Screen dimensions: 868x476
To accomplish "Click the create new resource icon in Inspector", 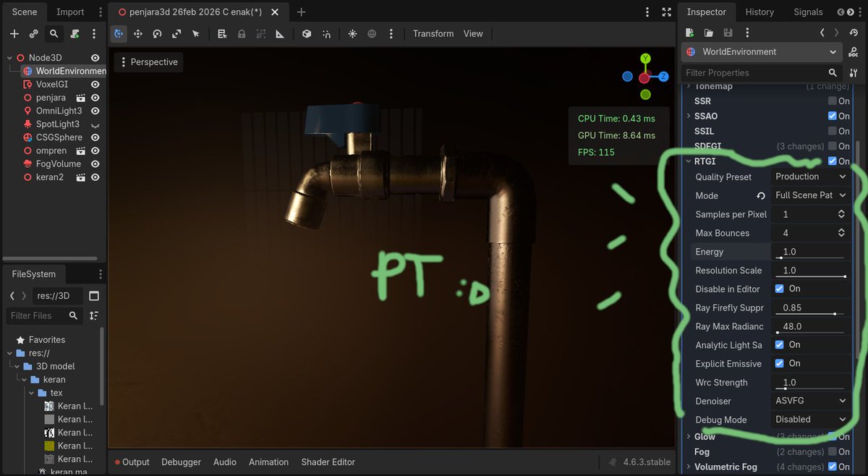I will (x=689, y=33).
